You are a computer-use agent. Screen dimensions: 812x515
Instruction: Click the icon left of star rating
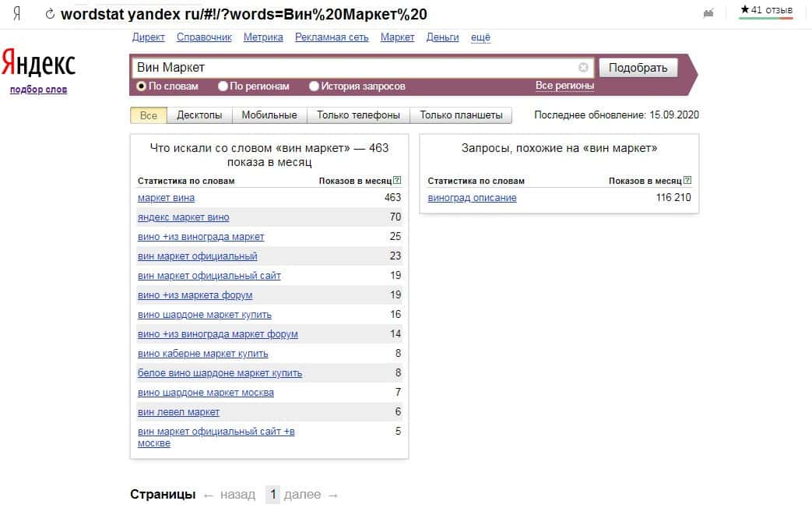tap(708, 12)
